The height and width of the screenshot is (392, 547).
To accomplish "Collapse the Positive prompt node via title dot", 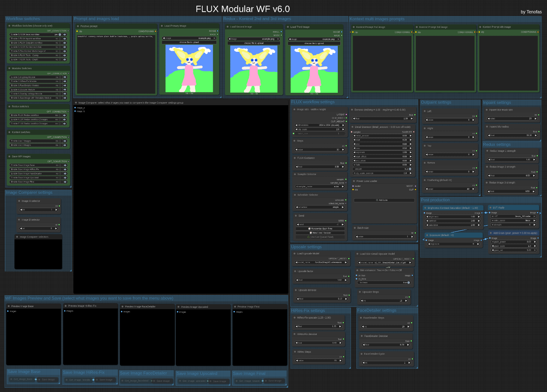I will coord(78,26).
